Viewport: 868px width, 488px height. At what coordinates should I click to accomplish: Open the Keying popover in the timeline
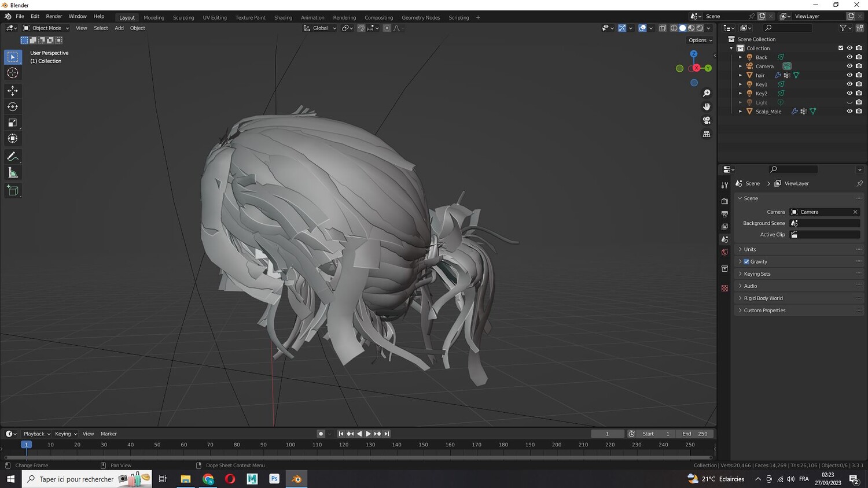click(x=66, y=434)
